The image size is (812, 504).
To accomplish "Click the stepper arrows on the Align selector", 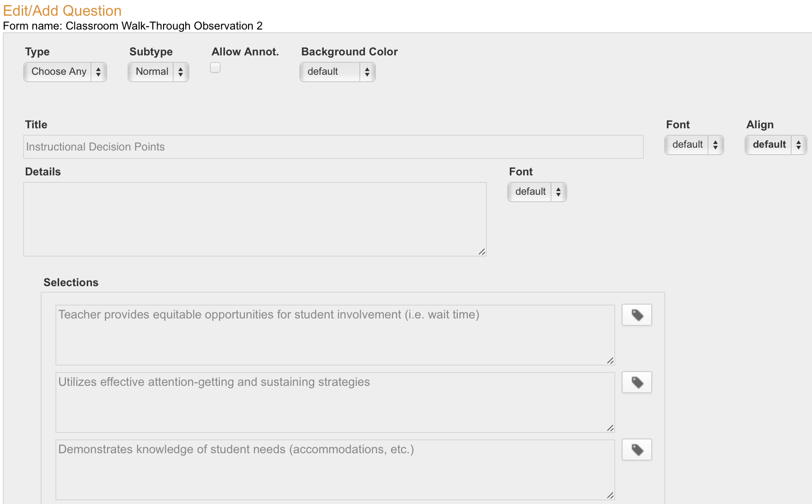I will [x=799, y=144].
